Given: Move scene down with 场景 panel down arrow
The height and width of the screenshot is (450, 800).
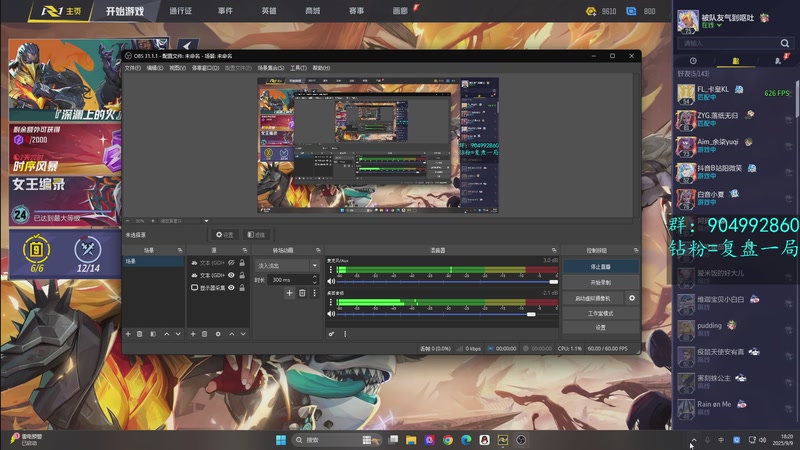Looking at the screenshot, I should click(178, 334).
